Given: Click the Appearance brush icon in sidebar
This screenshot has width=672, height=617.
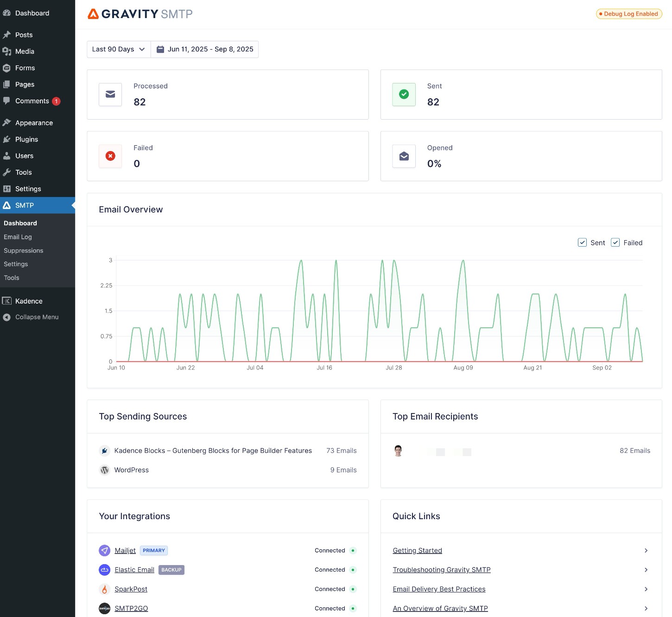Looking at the screenshot, I should click(x=6, y=123).
